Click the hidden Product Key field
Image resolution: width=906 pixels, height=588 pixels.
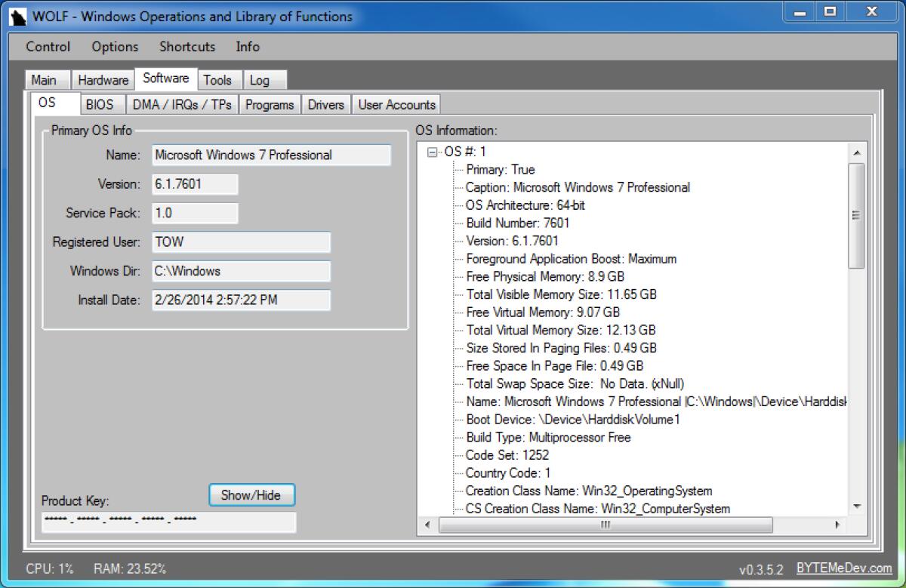coord(168,522)
